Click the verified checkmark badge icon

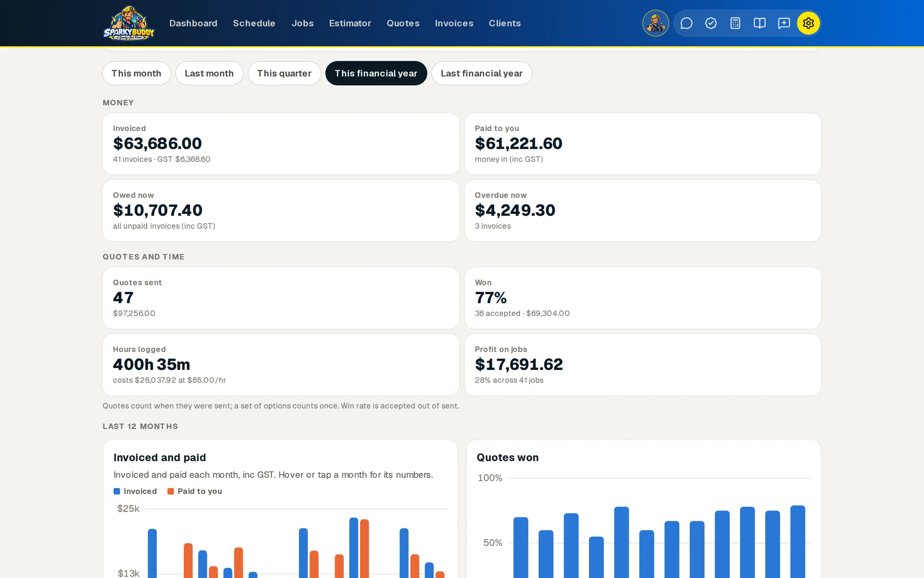[711, 23]
